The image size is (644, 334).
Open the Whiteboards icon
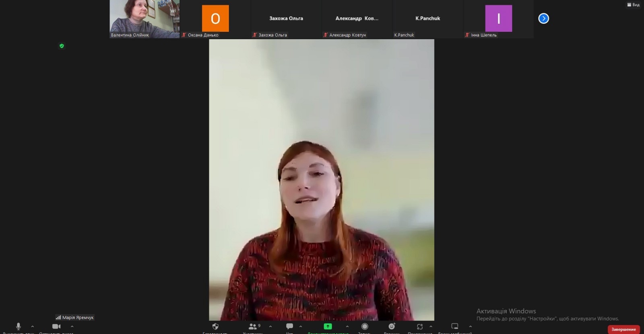pyautogui.click(x=455, y=326)
